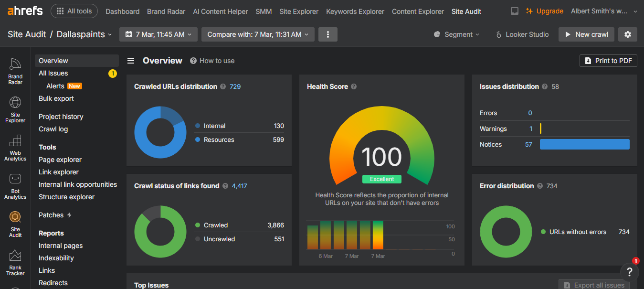The width and height of the screenshot is (644, 289).
Task: Click the latest 7 Mar Health Score history bar
Action: click(x=378, y=235)
